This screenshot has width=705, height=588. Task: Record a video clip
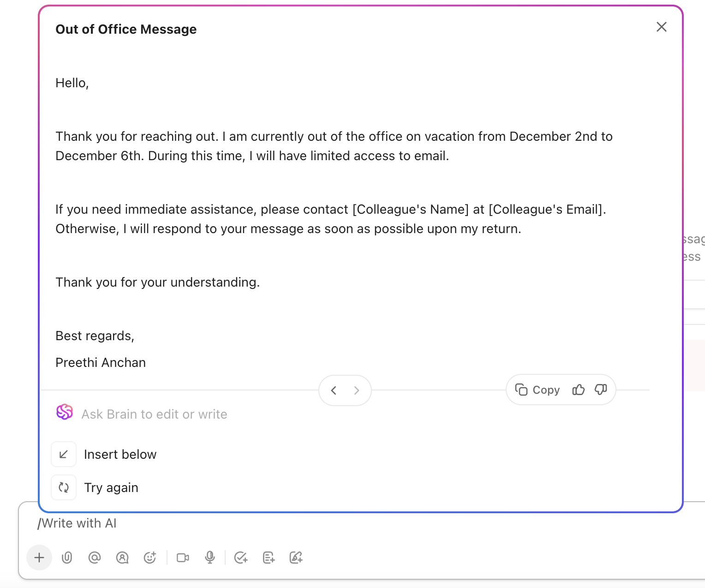tap(182, 558)
